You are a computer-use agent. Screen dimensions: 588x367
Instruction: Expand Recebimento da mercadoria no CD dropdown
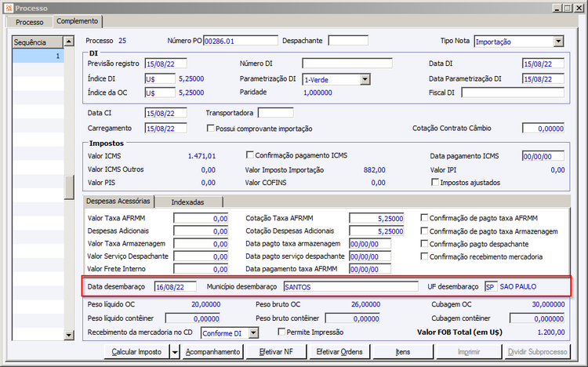(x=253, y=333)
